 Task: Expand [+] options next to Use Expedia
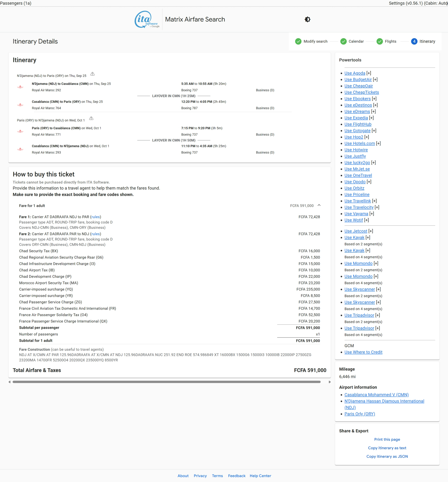pos(371,118)
